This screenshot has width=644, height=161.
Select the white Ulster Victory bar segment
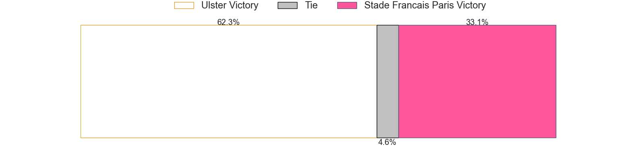pos(229,81)
